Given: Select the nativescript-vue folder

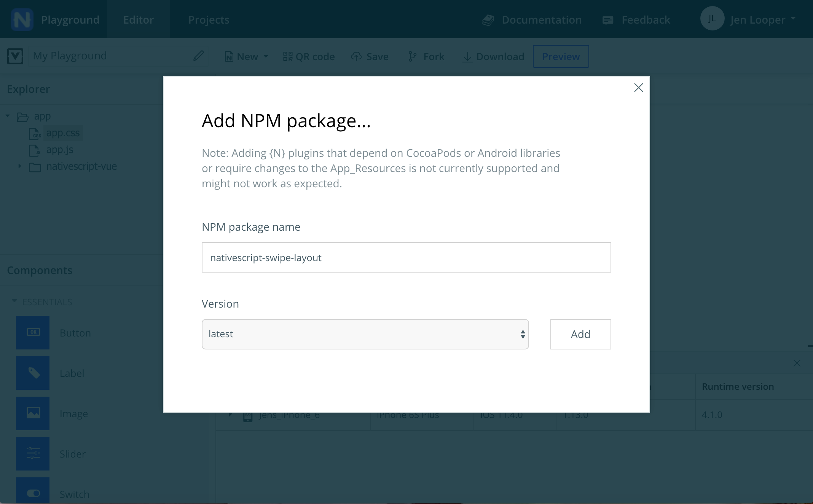Looking at the screenshot, I should click(x=81, y=166).
